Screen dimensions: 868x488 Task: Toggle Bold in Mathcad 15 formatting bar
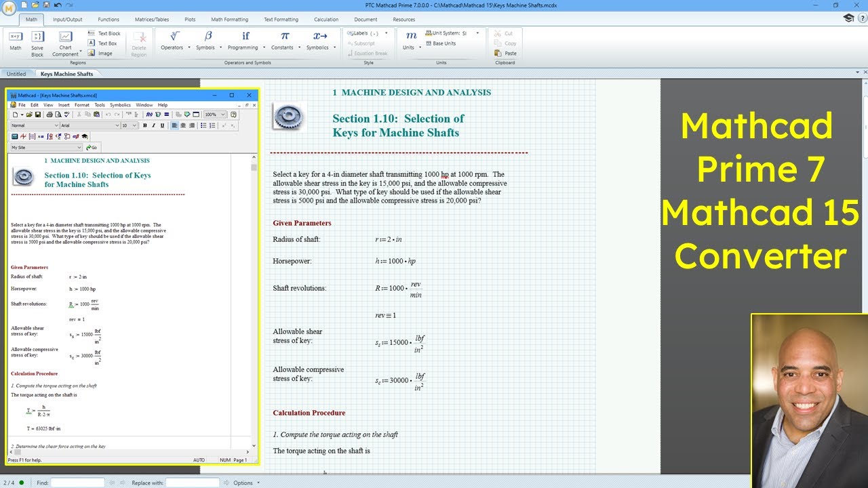pos(144,125)
